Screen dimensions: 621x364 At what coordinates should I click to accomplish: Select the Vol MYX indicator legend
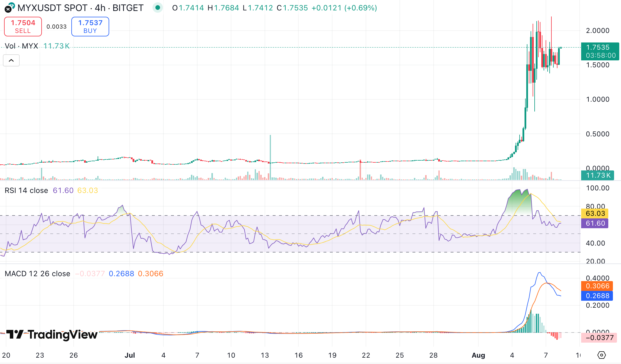click(21, 46)
